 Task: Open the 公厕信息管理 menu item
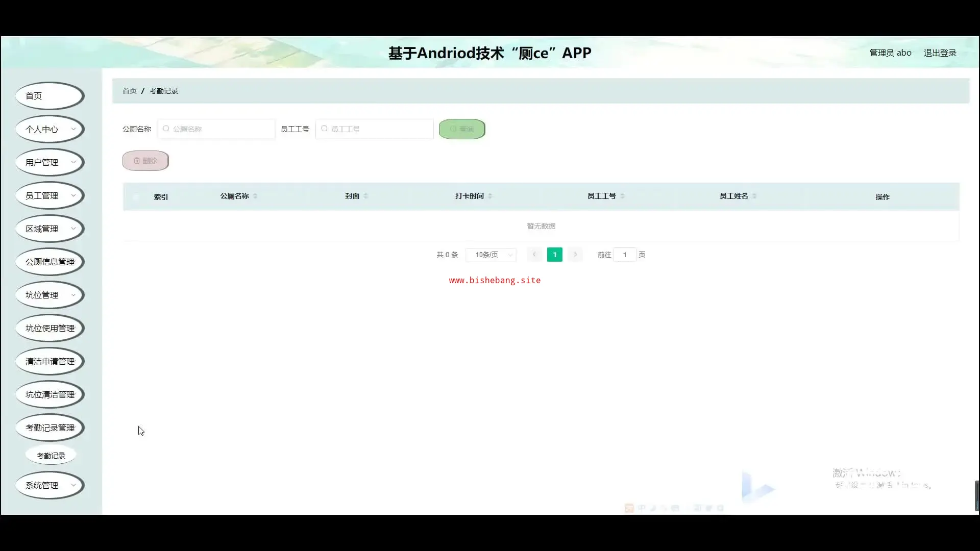(x=50, y=262)
